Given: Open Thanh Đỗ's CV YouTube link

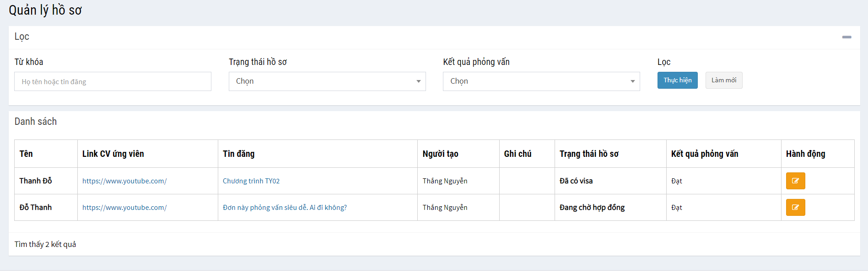Looking at the screenshot, I should click(x=124, y=181).
